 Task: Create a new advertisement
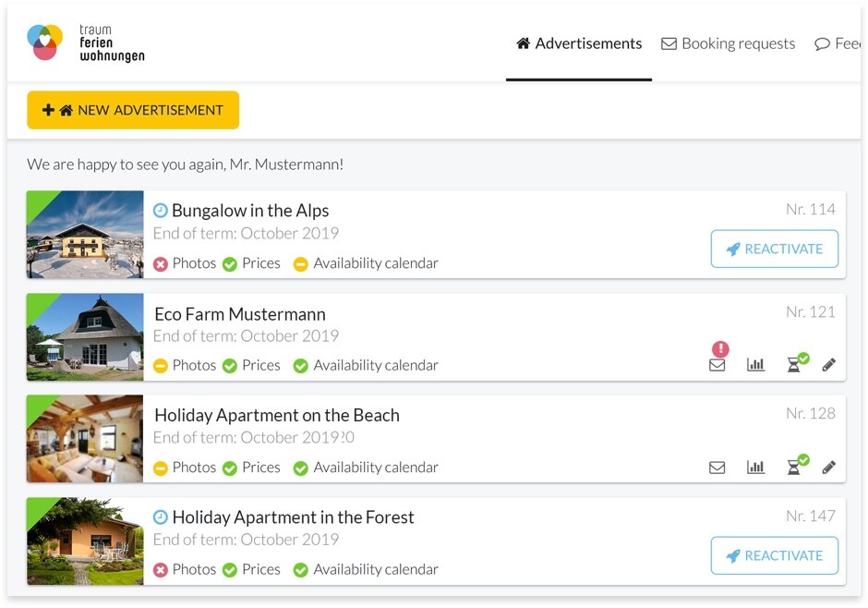click(133, 110)
